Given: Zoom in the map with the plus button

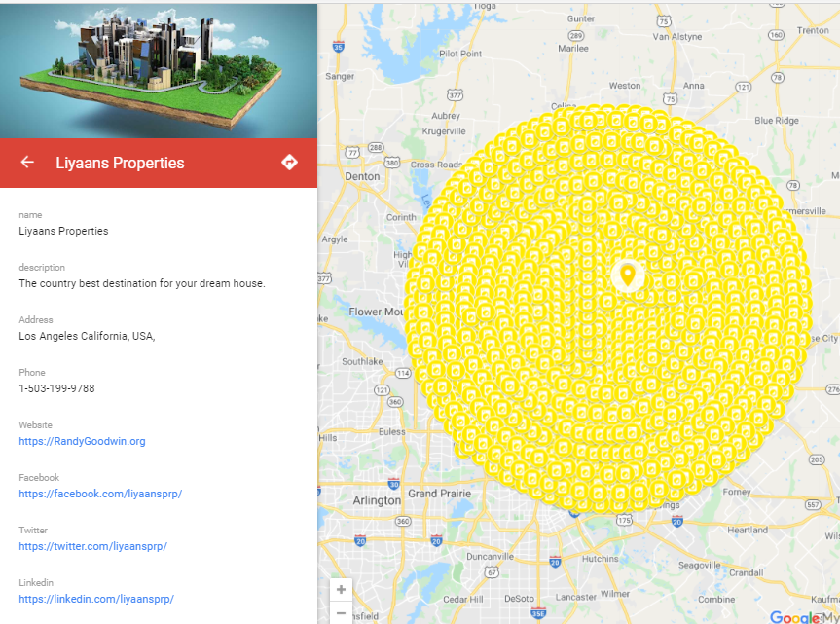Looking at the screenshot, I should [341, 589].
